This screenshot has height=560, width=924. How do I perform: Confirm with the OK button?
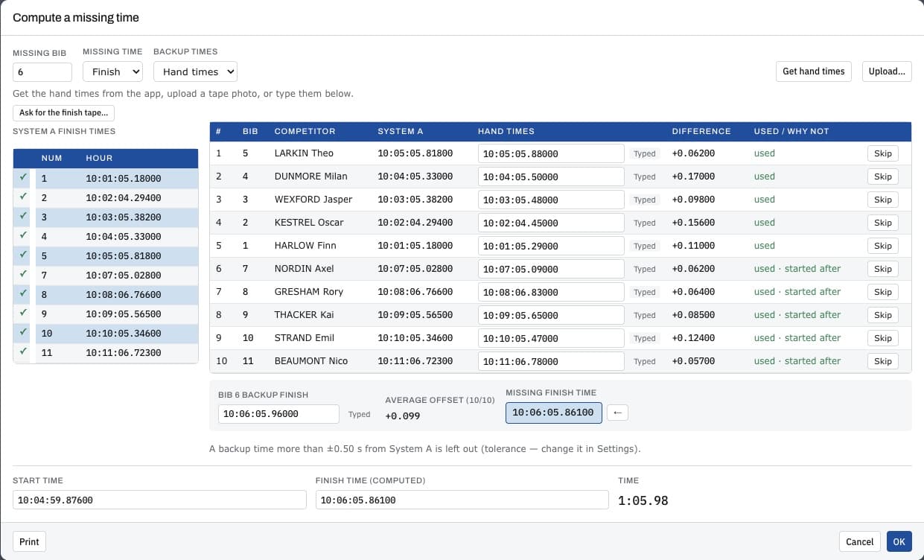click(x=899, y=541)
